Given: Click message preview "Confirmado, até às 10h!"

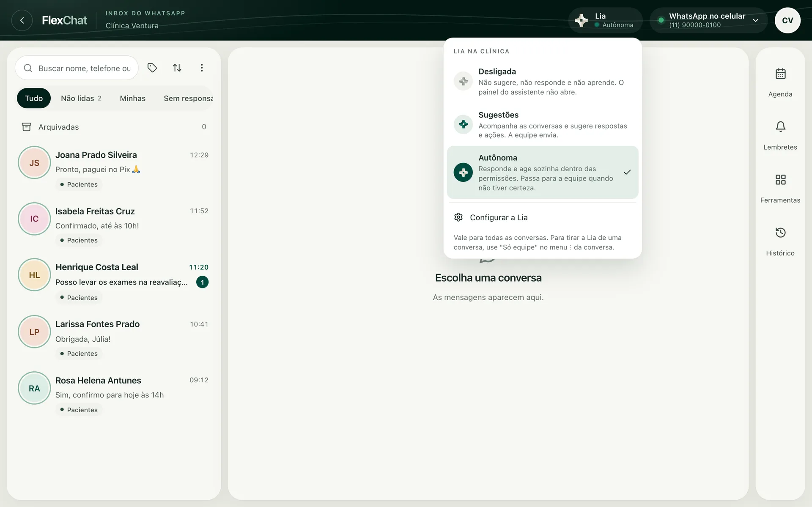Looking at the screenshot, I should pyautogui.click(x=97, y=226).
